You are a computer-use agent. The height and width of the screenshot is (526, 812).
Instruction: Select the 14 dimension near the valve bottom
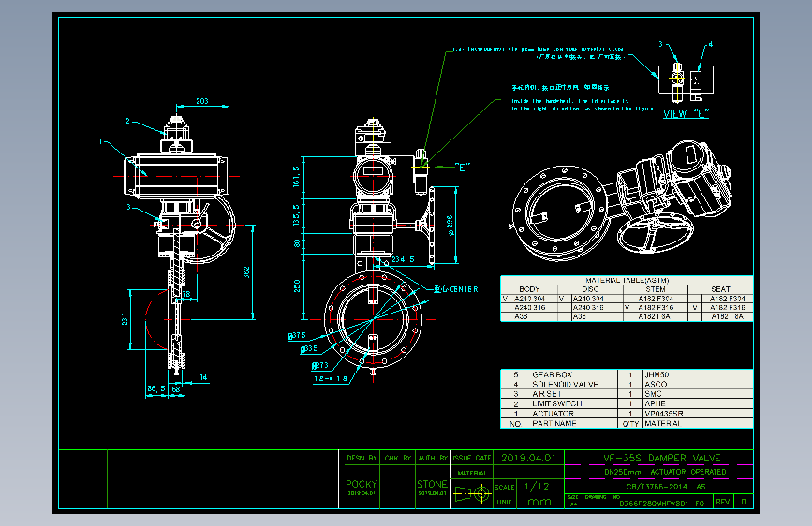pyautogui.click(x=203, y=377)
